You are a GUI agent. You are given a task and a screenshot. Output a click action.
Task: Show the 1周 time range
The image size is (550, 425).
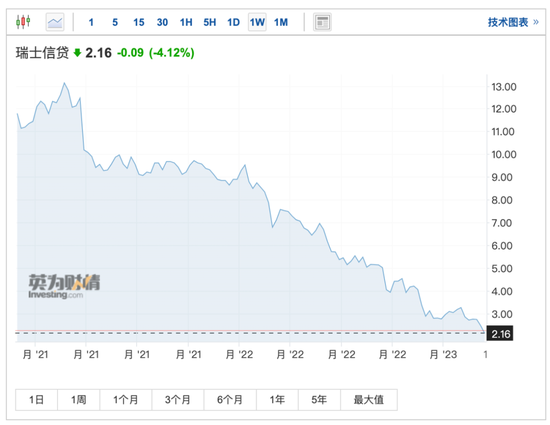pos(79,399)
